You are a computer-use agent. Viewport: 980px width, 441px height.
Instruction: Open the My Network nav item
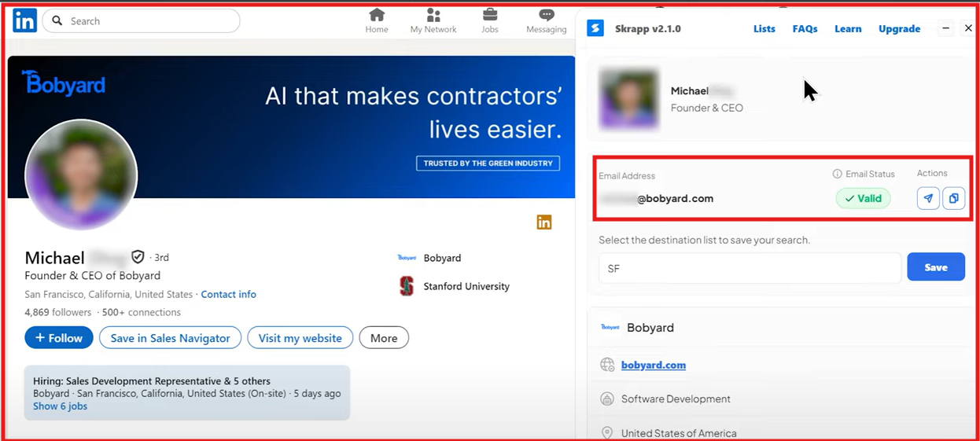433,21
